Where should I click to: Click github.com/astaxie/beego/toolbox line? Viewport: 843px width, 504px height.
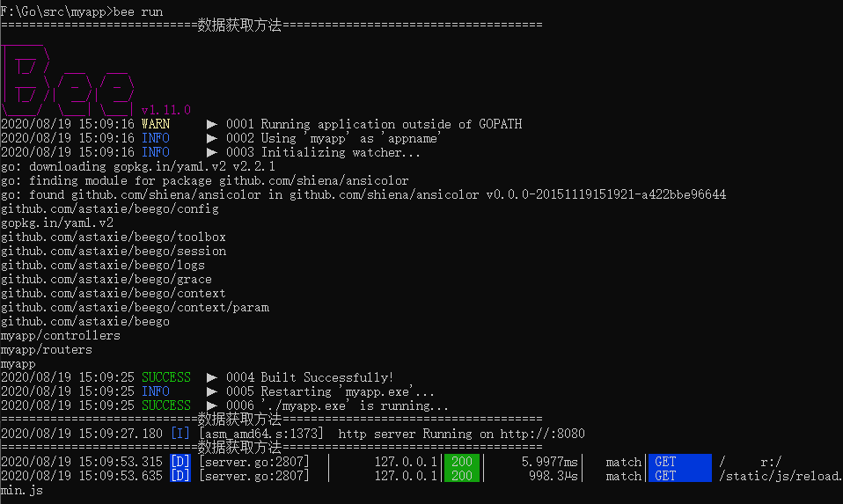(114, 237)
